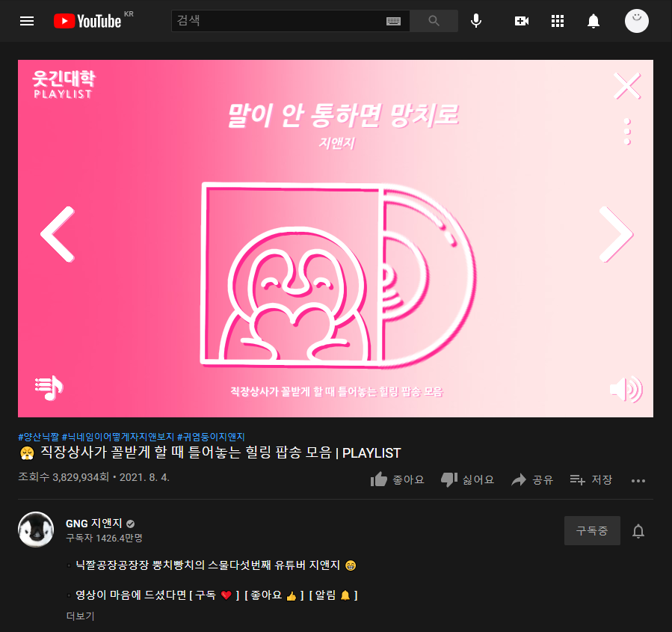672x632 pixels.
Task: Open the three-dot more actions menu below the video
Action: (638, 481)
